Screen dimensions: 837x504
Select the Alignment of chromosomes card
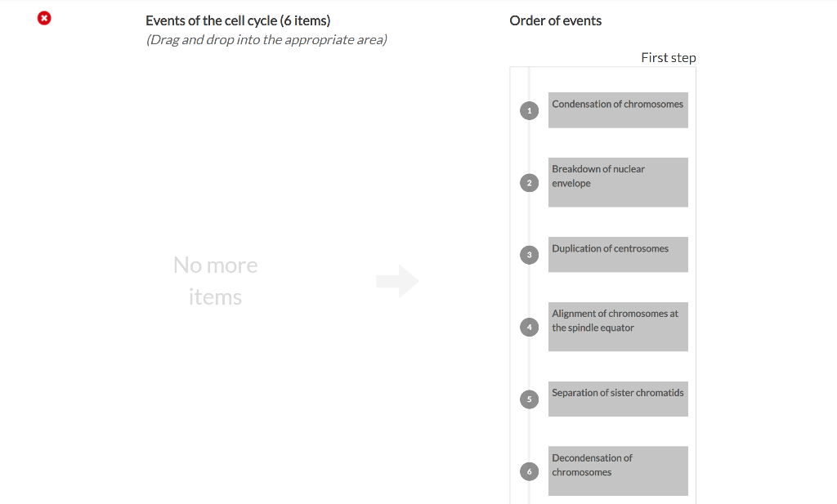[618, 327]
